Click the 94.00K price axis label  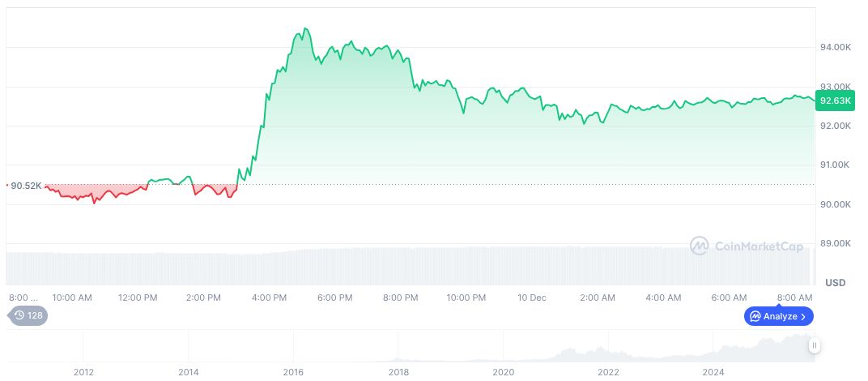pyautogui.click(x=836, y=47)
